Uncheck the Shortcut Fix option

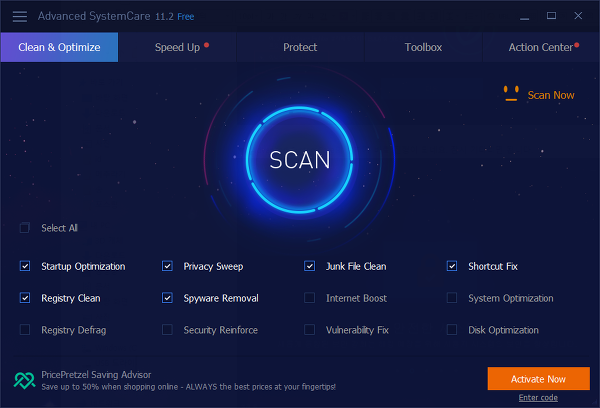click(x=452, y=266)
